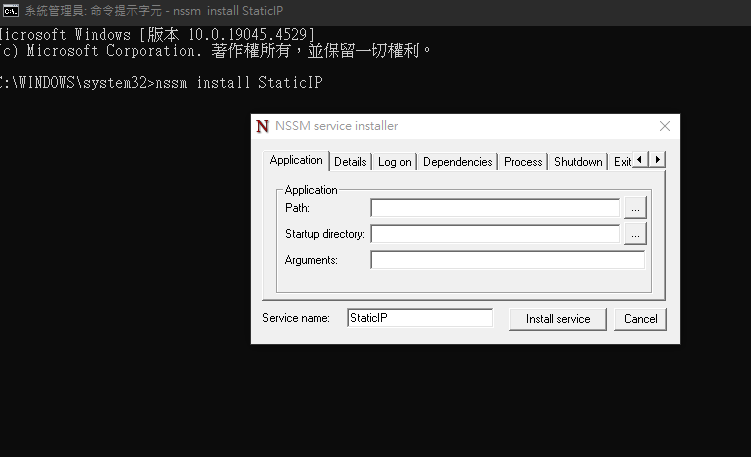Click the 'nssm install StaticIP' command line text
The width and height of the screenshot is (751, 457).
[x=239, y=83]
